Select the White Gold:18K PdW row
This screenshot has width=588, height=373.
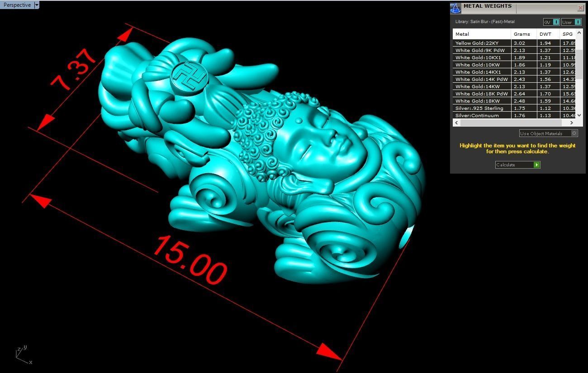[514, 94]
